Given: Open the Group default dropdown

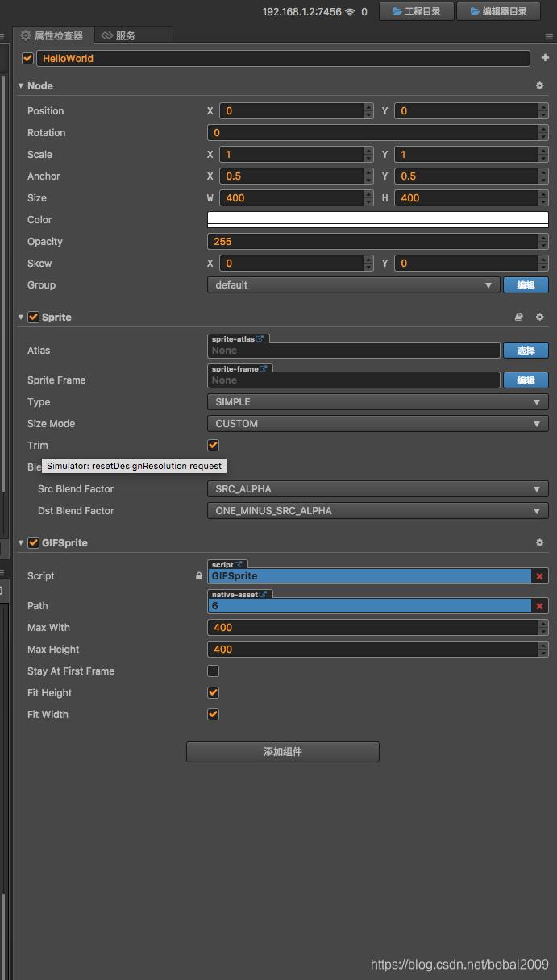Looking at the screenshot, I should tap(354, 285).
